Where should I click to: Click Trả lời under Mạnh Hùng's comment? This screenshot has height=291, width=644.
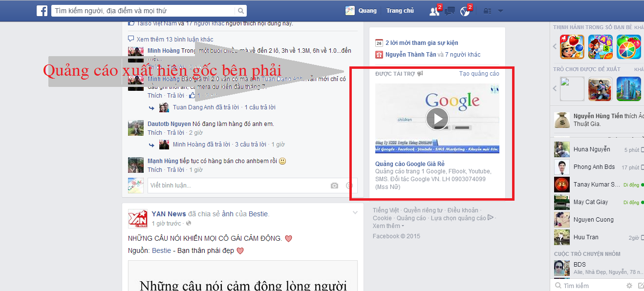(175, 170)
